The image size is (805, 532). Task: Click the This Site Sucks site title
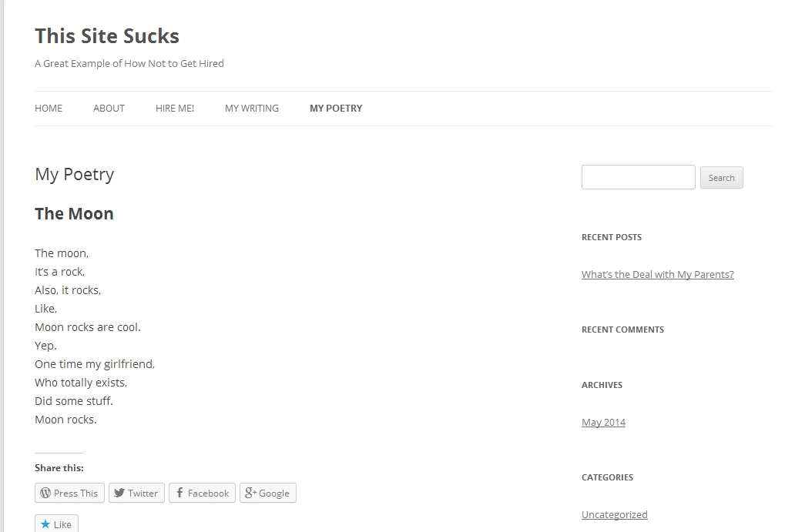[x=107, y=36]
